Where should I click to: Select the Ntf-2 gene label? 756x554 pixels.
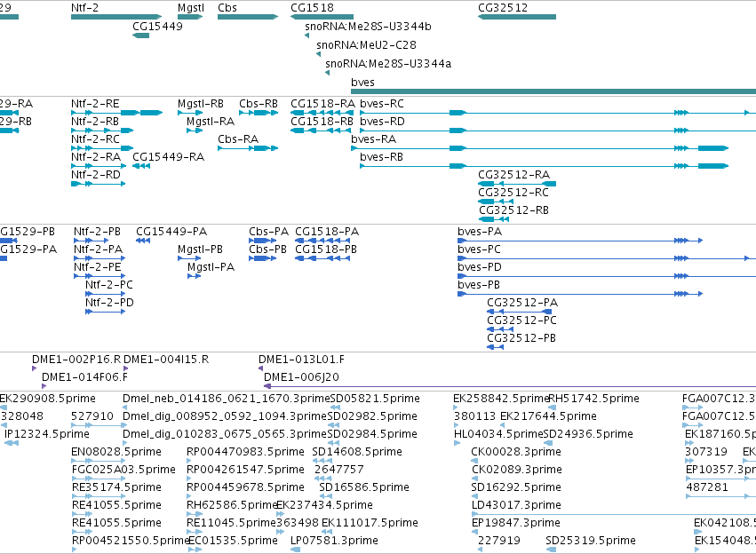[84, 8]
